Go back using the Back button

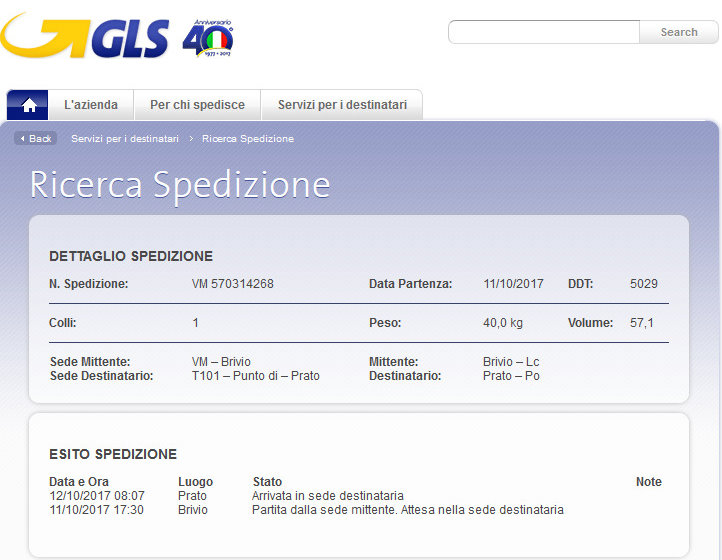click(x=35, y=139)
